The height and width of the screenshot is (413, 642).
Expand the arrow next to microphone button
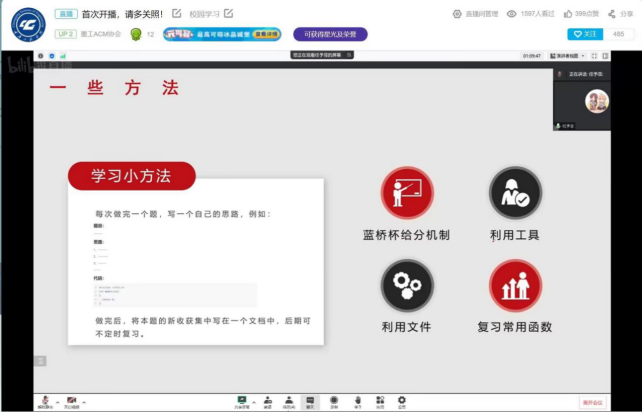[57, 400]
